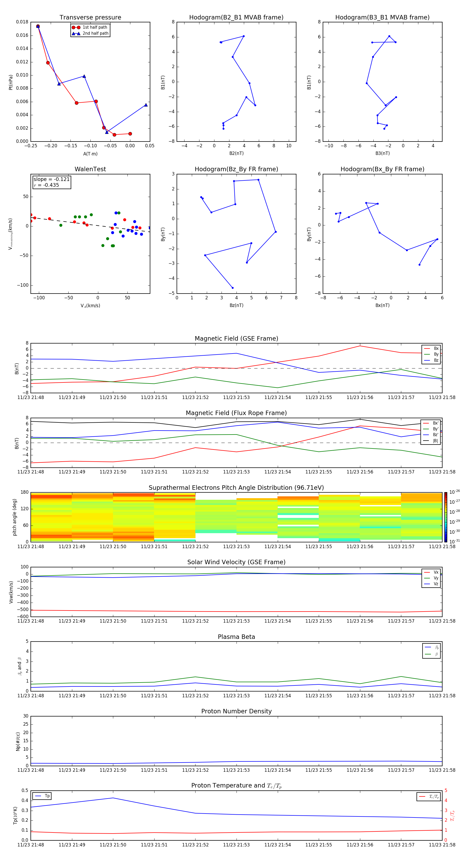Click the 'pitch angle (deg)' y-axis label
The height and width of the screenshot is (868, 473).
tap(14, 517)
